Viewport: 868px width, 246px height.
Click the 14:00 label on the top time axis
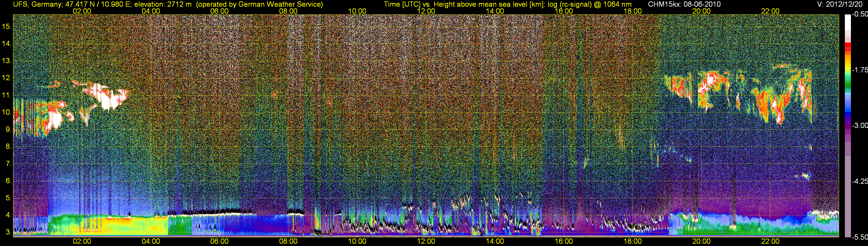495,11
